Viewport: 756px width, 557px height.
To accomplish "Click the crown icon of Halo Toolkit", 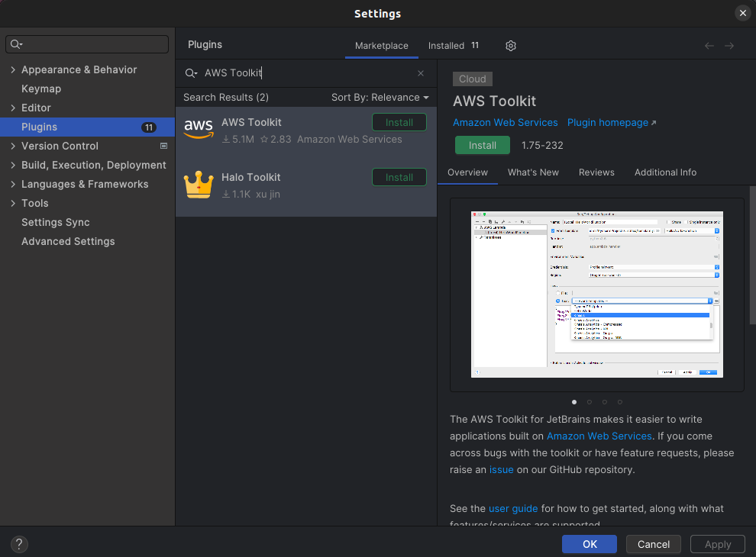I will coord(199,185).
